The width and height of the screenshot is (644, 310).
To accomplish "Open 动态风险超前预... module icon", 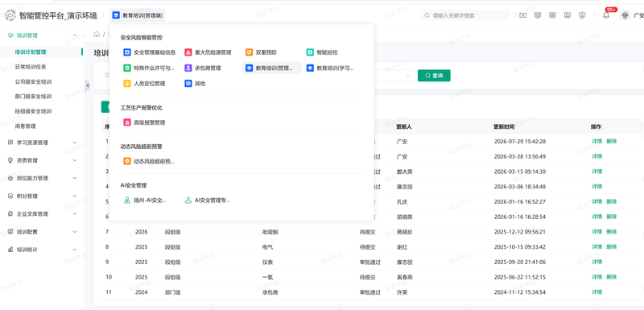I will pos(127,161).
